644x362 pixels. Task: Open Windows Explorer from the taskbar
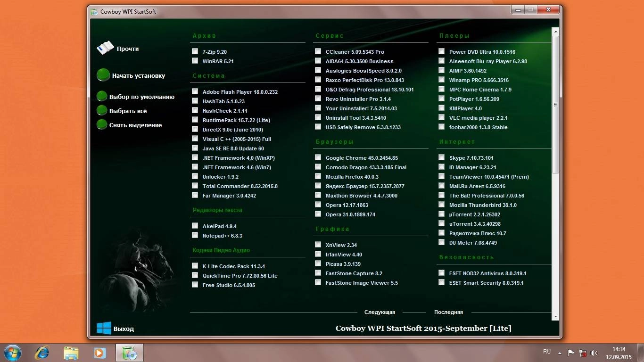(x=71, y=353)
